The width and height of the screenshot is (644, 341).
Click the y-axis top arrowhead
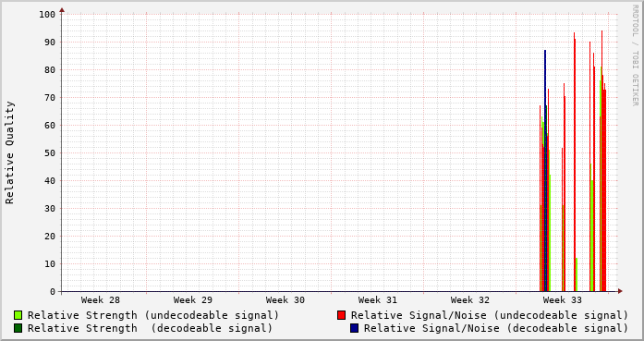click(x=62, y=10)
